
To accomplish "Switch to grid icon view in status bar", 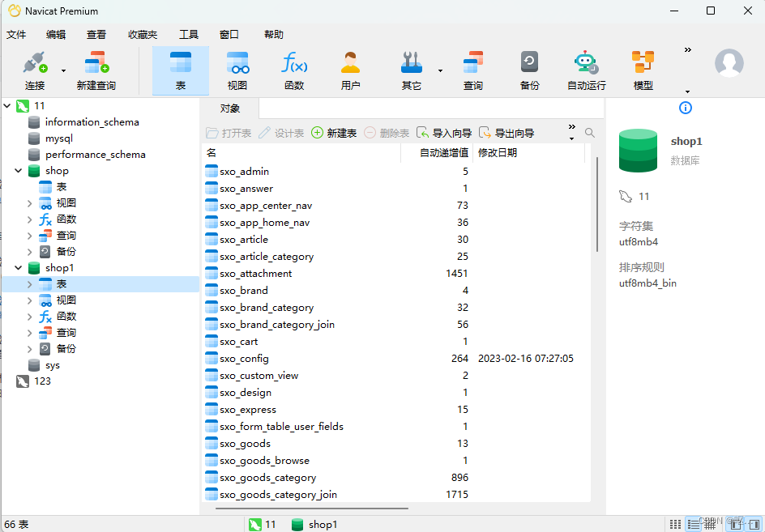I will (675, 524).
